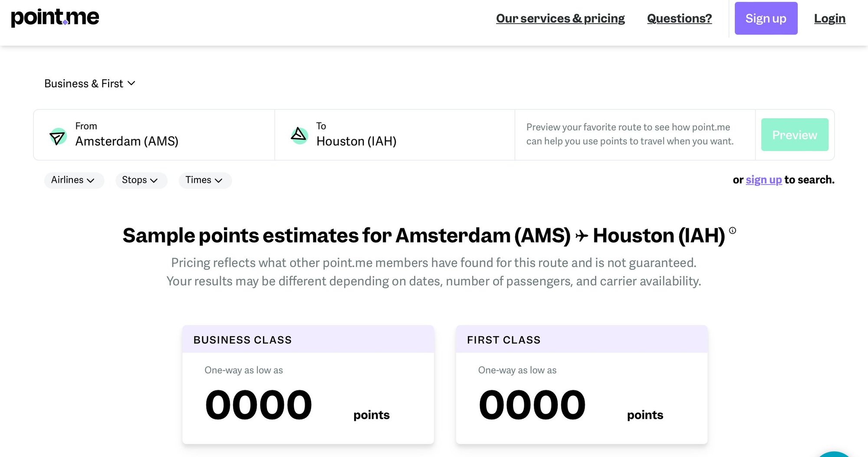Image resolution: width=868 pixels, height=457 pixels.
Task: Open Our services & pricing page
Action: tap(560, 19)
